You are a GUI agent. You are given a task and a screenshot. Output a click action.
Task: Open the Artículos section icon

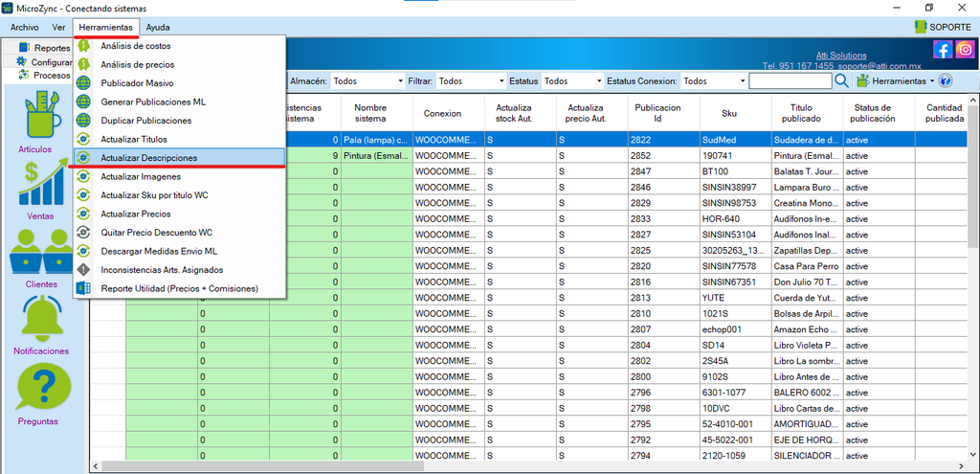pos(42,116)
